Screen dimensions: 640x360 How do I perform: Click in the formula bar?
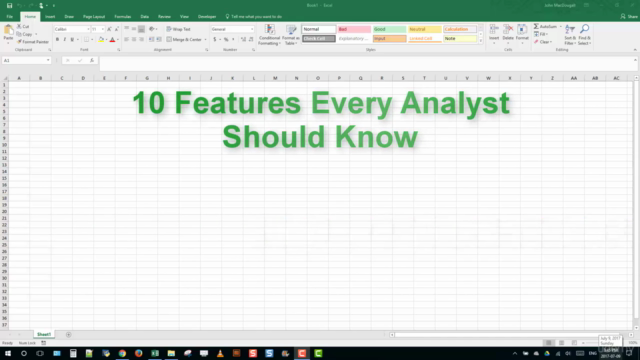pos(366,63)
